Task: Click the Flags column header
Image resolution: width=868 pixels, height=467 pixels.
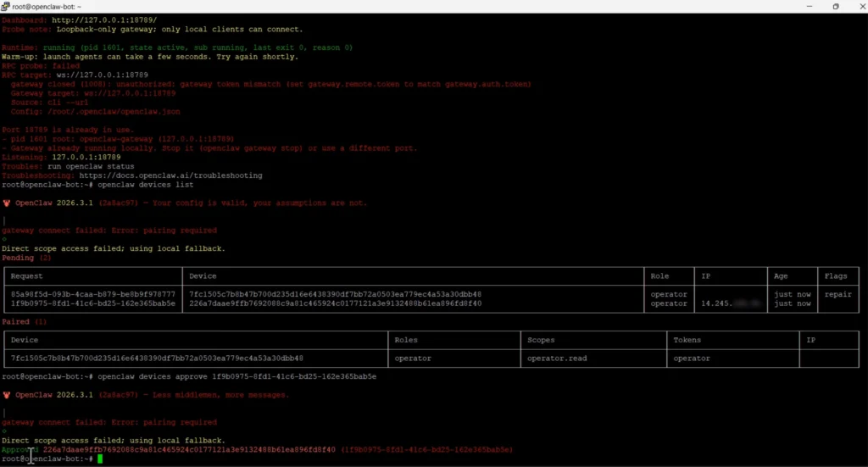Action: click(834, 276)
